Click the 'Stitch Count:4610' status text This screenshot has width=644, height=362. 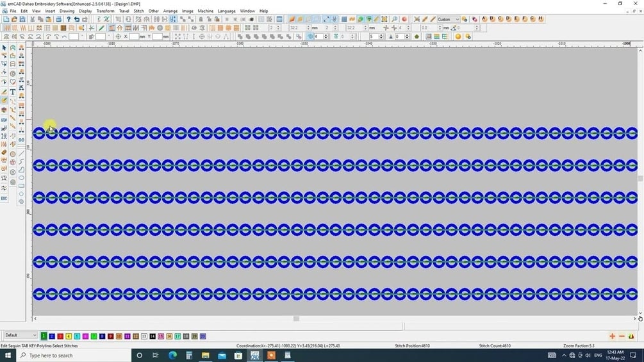495,345
